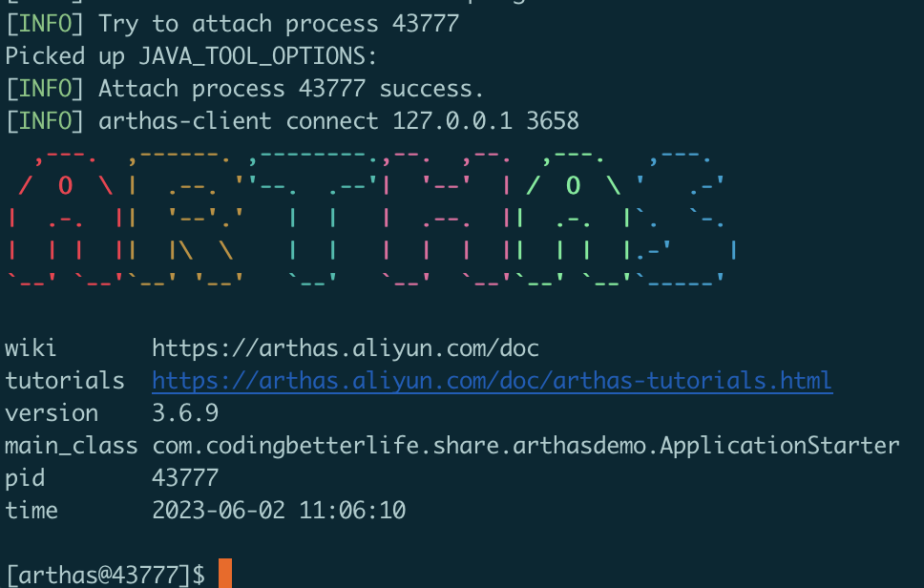Screen dimensions: 924x588
Task: Click the time value 2023-06-02 11:06:10
Action: click(x=279, y=511)
